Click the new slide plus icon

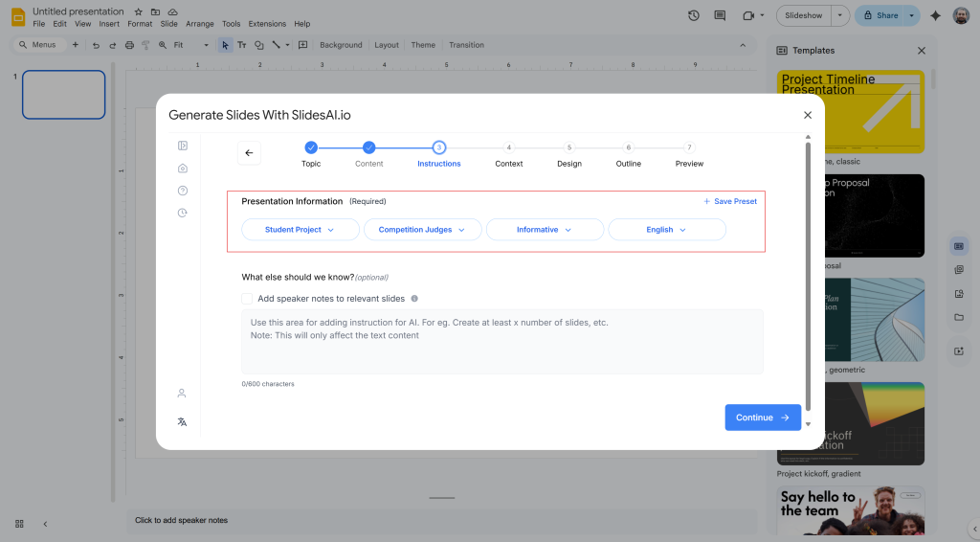pyautogui.click(x=75, y=45)
